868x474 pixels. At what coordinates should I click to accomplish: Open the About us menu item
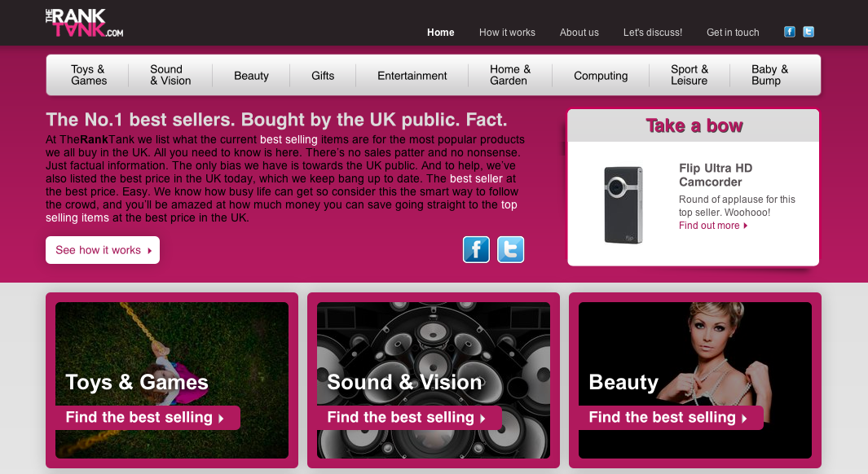579,33
